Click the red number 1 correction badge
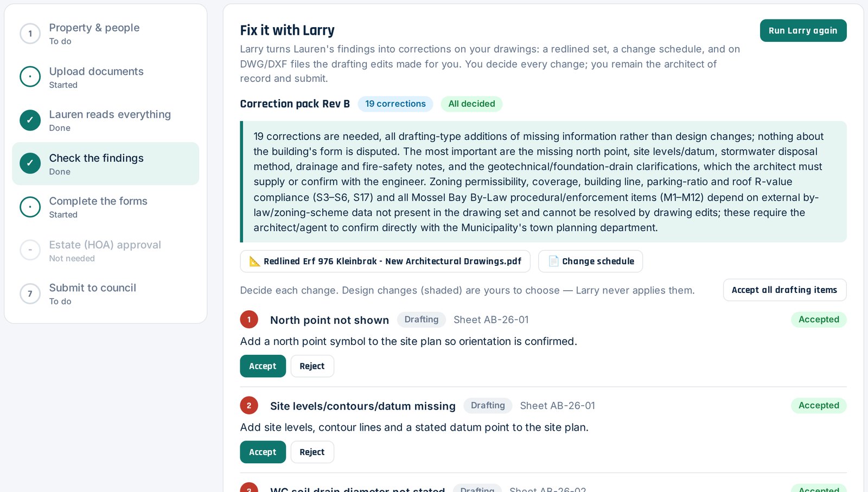868x492 pixels. pos(249,320)
